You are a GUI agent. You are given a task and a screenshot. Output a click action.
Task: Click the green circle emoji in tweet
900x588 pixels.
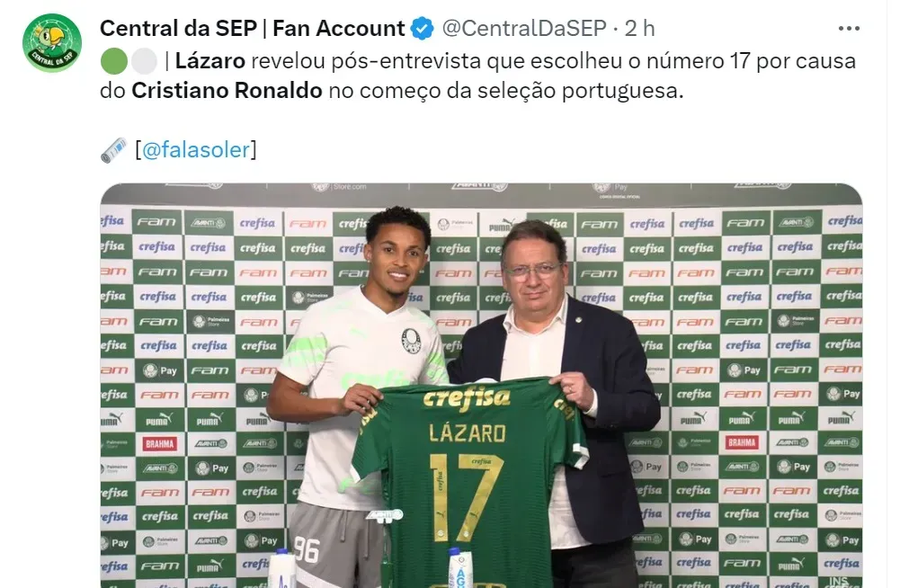pyautogui.click(x=113, y=61)
